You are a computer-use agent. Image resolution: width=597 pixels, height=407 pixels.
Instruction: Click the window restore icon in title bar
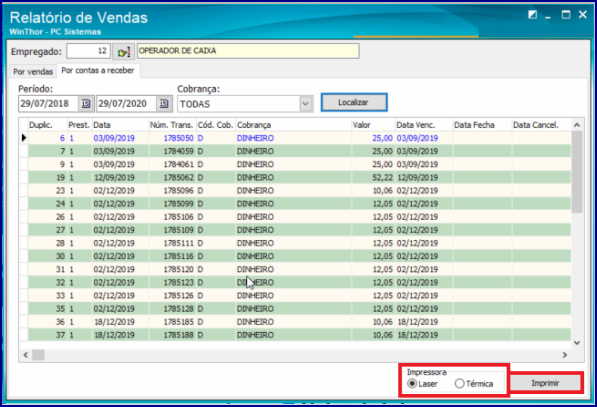532,15
